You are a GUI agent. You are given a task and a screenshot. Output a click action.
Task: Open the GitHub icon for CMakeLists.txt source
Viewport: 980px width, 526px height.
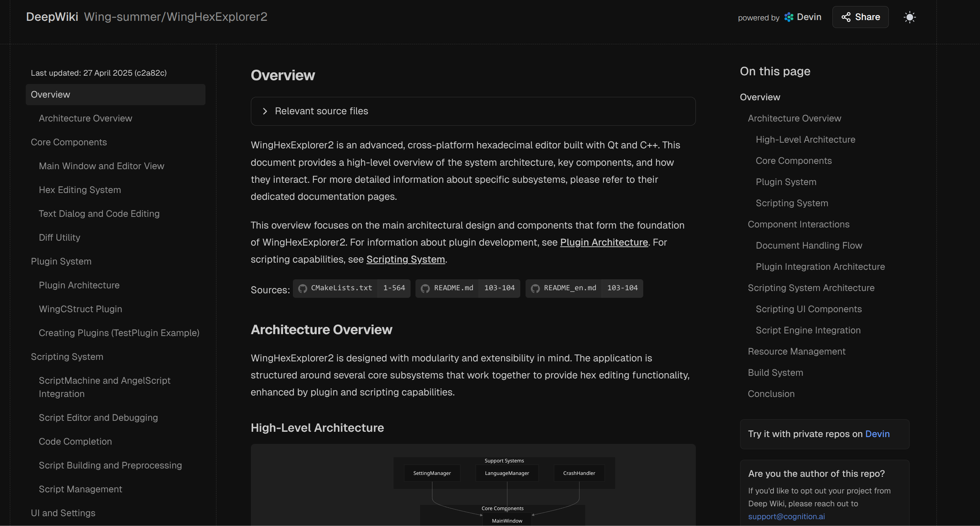[302, 288]
